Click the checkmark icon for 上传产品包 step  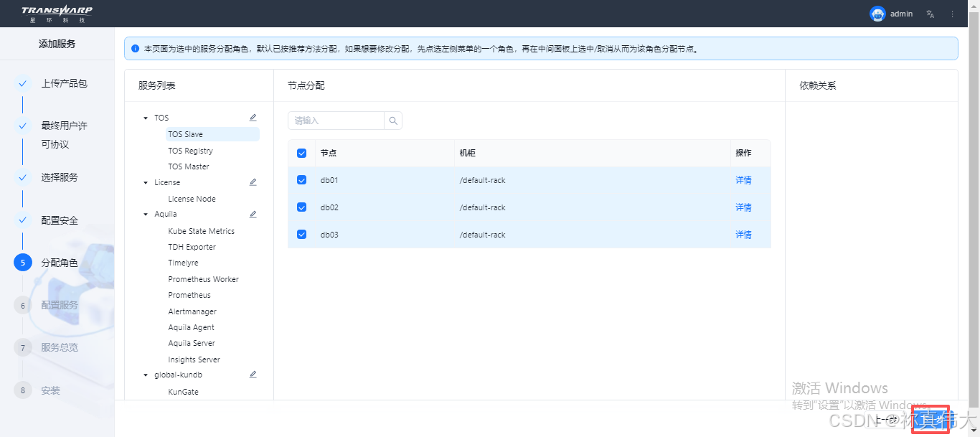(22, 83)
